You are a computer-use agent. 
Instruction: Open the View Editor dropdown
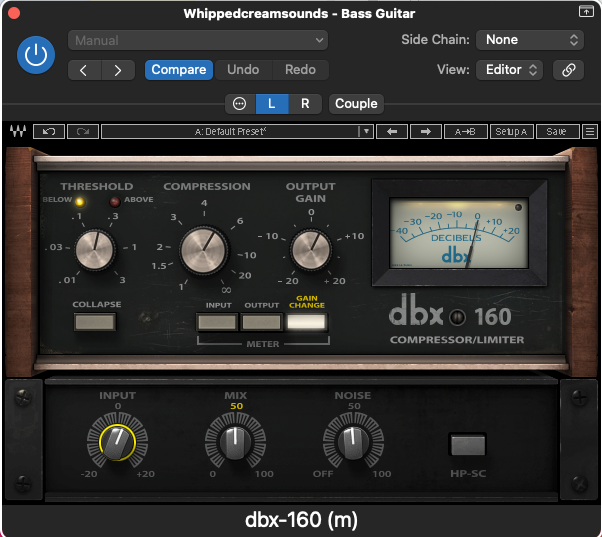click(x=509, y=70)
